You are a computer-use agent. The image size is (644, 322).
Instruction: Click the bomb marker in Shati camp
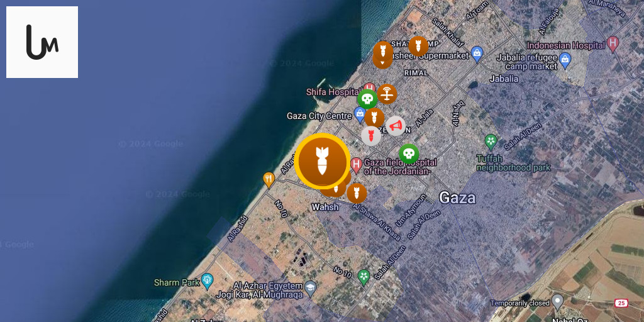(x=418, y=47)
